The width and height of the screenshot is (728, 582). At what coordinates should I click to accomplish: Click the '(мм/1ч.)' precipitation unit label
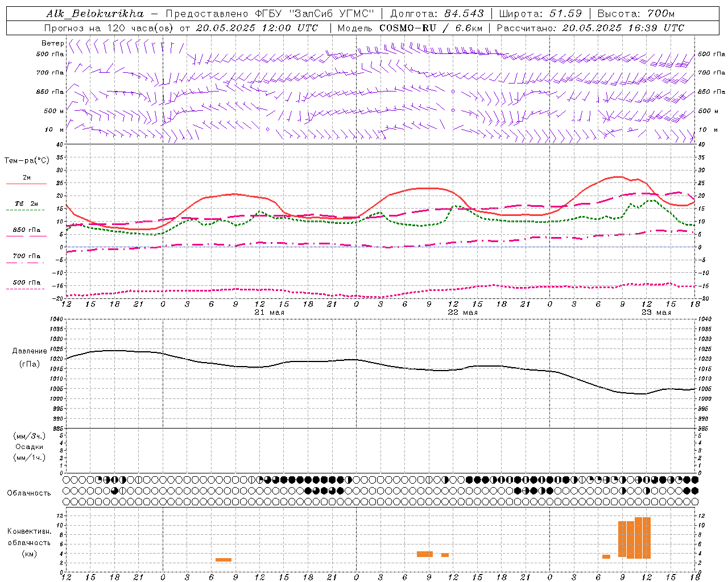tap(30, 458)
